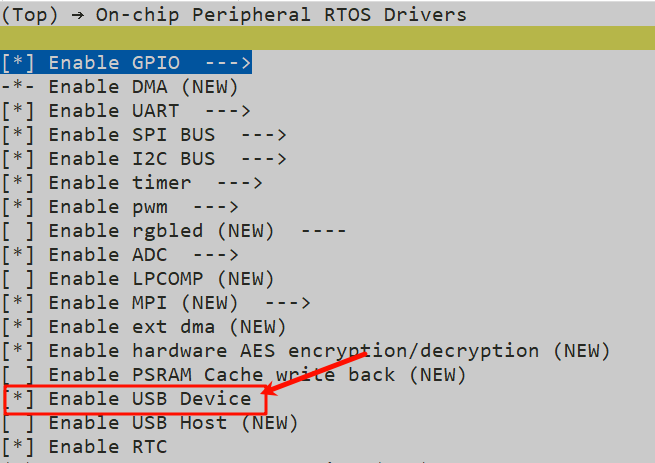Toggle the Enable GPIO checkbox

point(19,62)
